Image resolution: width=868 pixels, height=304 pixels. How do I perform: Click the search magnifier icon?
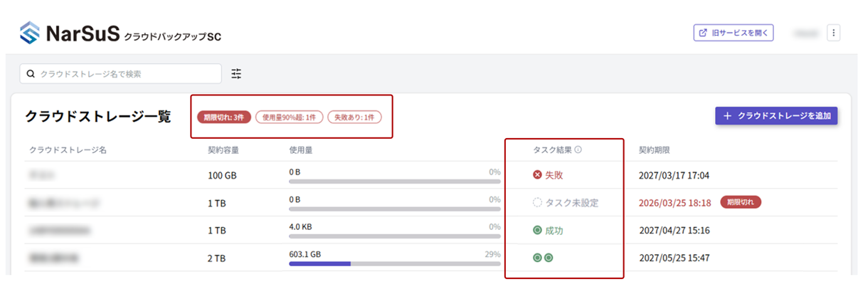[31, 73]
